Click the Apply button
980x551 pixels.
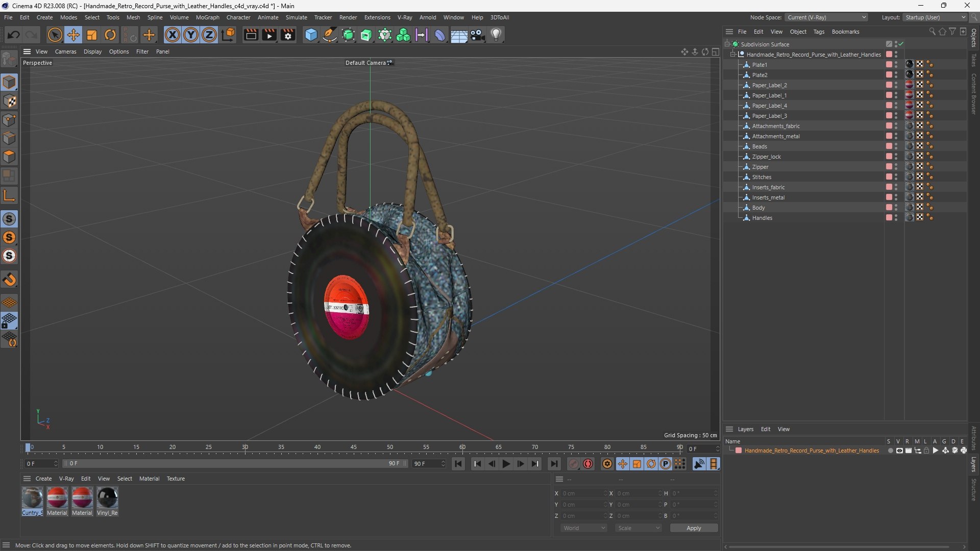pyautogui.click(x=694, y=528)
